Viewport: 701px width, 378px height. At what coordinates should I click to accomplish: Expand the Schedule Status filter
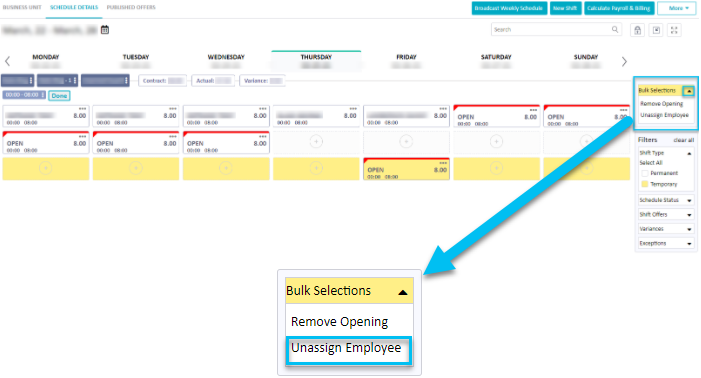pyautogui.click(x=666, y=200)
